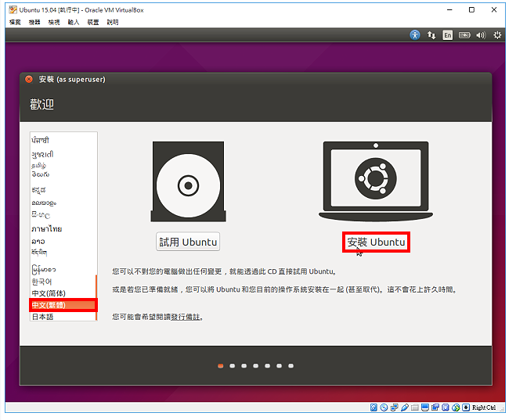Viewport: 516px width, 420px height.
Task: Click the 試用 Ubuntu button
Action: [x=188, y=242]
